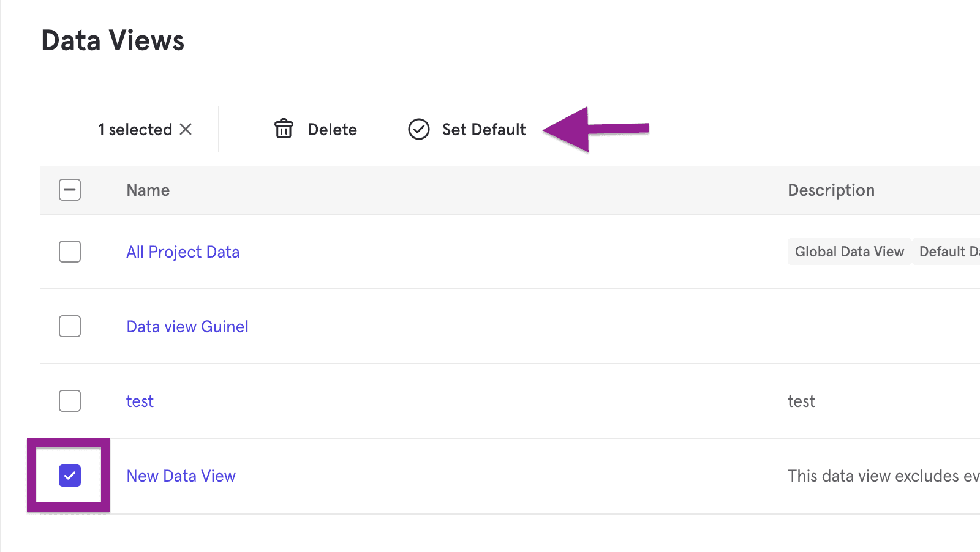Click the Name column header
This screenshot has height=552, width=980.
[x=148, y=190]
